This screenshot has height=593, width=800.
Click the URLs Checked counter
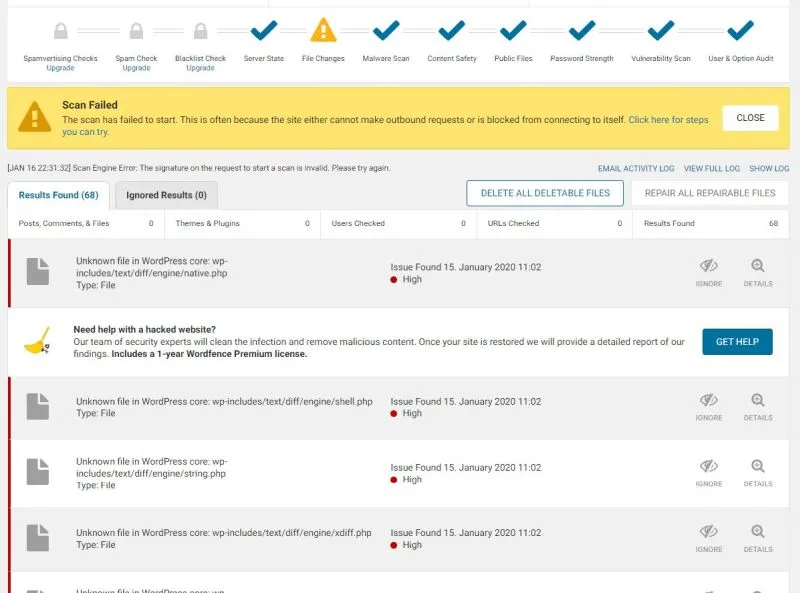(555, 224)
